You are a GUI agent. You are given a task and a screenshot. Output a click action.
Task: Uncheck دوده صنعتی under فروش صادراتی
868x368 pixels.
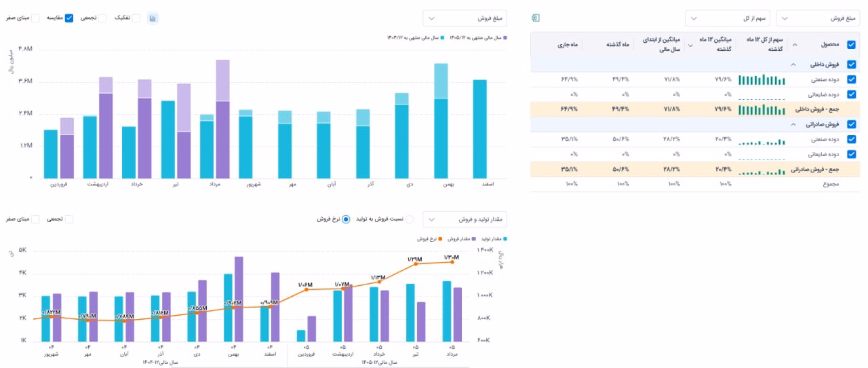[x=852, y=139]
